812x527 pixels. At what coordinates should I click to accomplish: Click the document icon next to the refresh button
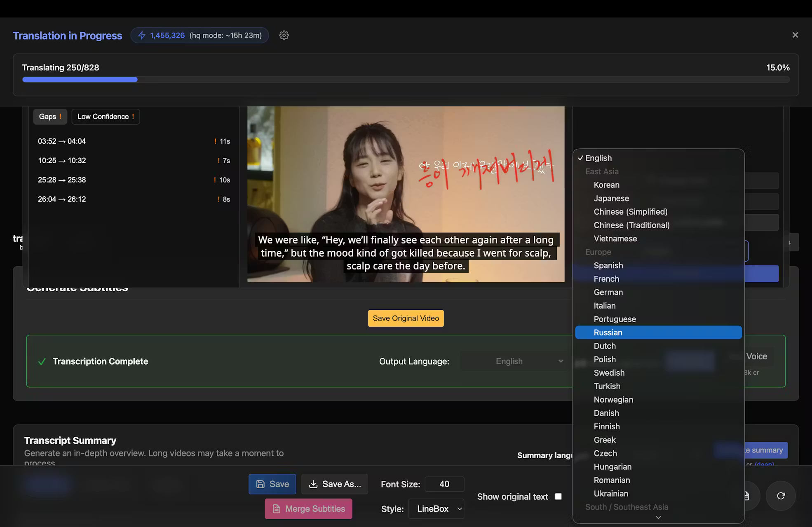tap(748, 496)
